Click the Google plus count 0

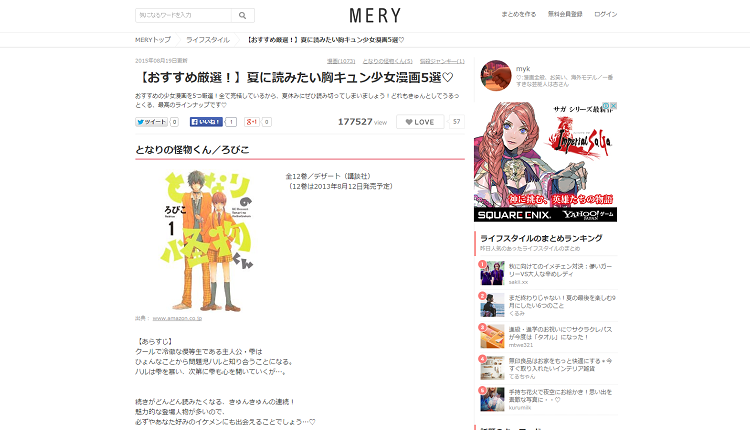267,122
